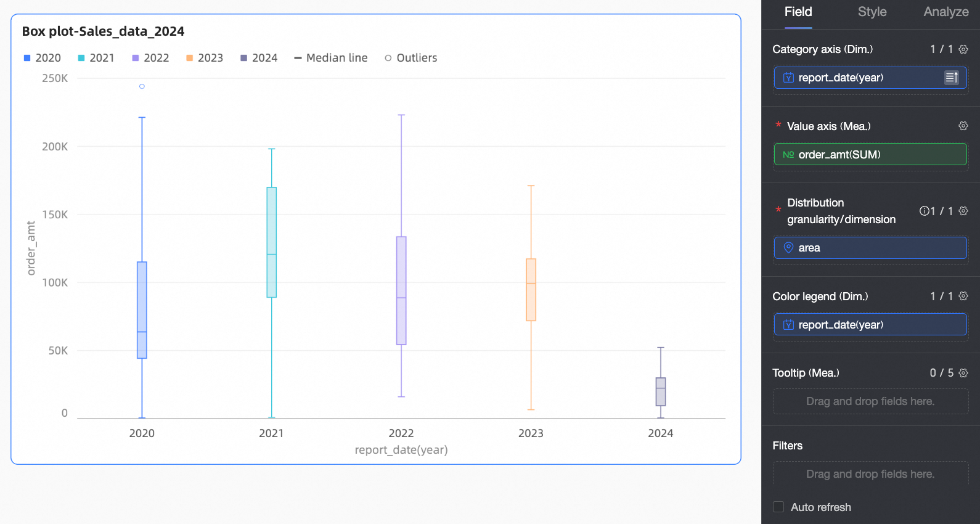Select the Field tab
The image size is (980, 524).
tap(798, 12)
